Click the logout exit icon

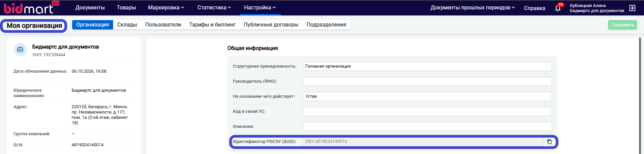pyautogui.click(x=632, y=8)
